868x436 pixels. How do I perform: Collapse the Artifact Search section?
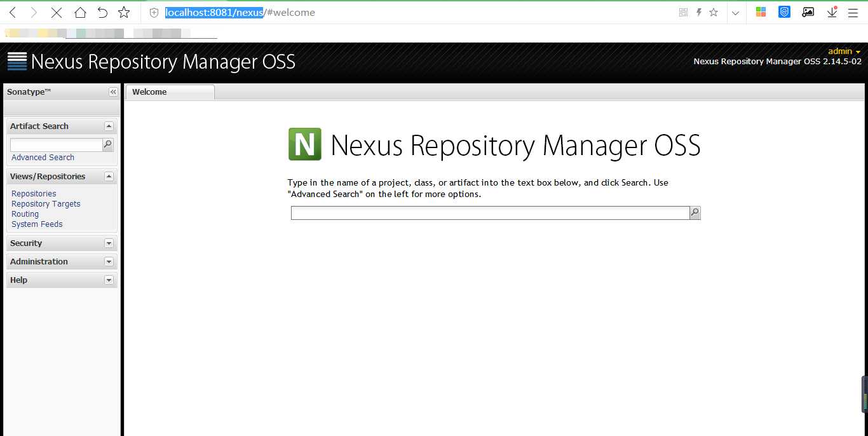coord(109,126)
